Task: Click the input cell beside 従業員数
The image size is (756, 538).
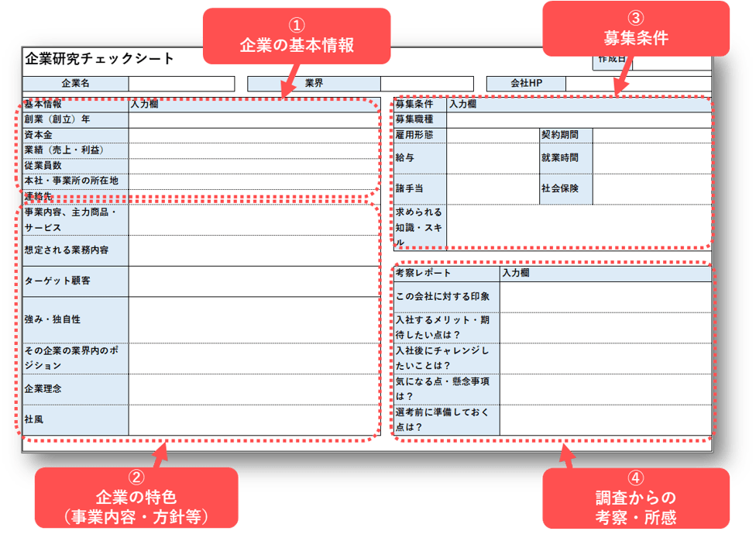Action: click(254, 166)
